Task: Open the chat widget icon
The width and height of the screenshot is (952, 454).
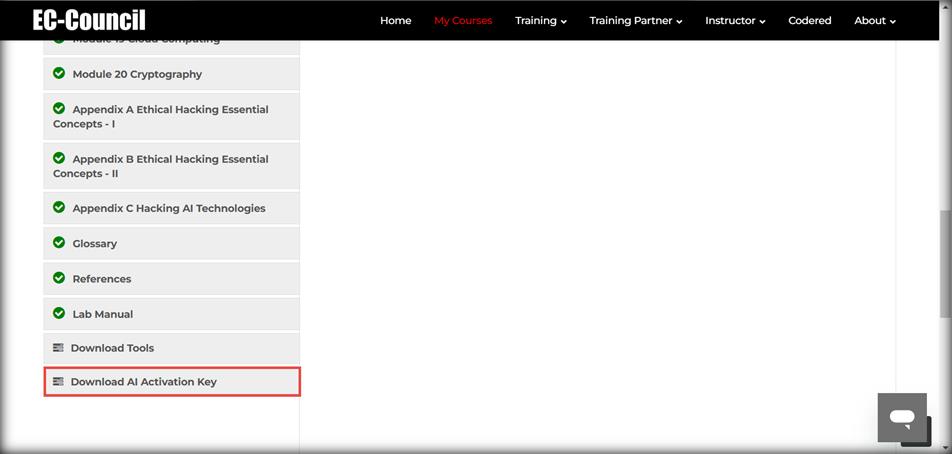Action: (x=902, y=418)
